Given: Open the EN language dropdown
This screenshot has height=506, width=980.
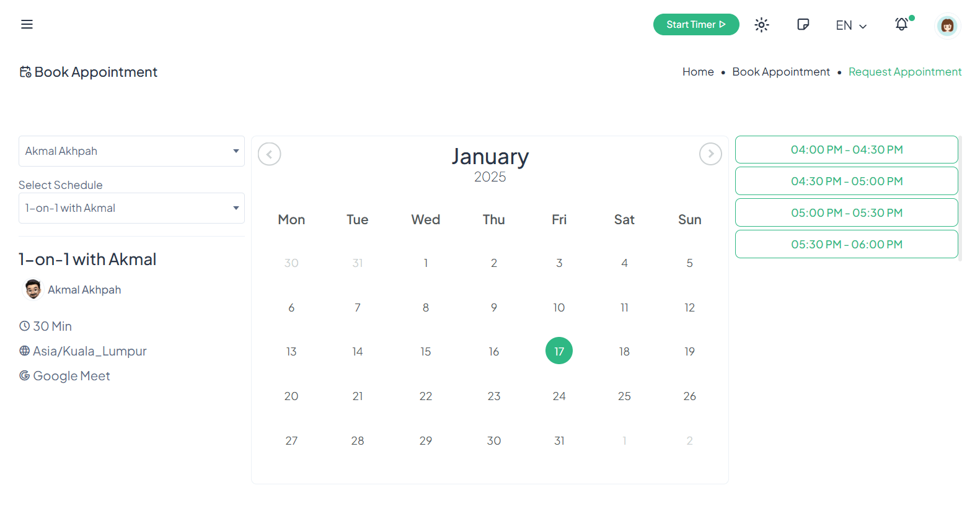Looking at the screenshot, I should coord(850,25).
